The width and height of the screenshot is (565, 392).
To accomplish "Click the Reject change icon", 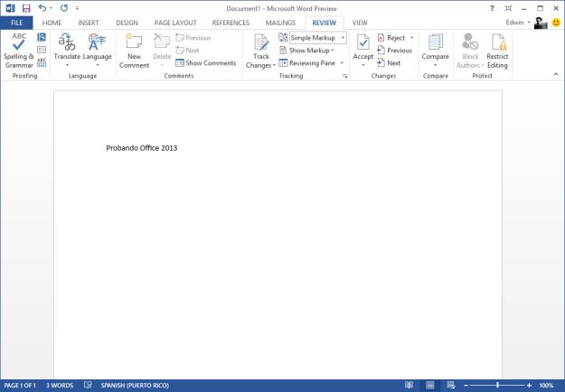I will coord(381,38).
